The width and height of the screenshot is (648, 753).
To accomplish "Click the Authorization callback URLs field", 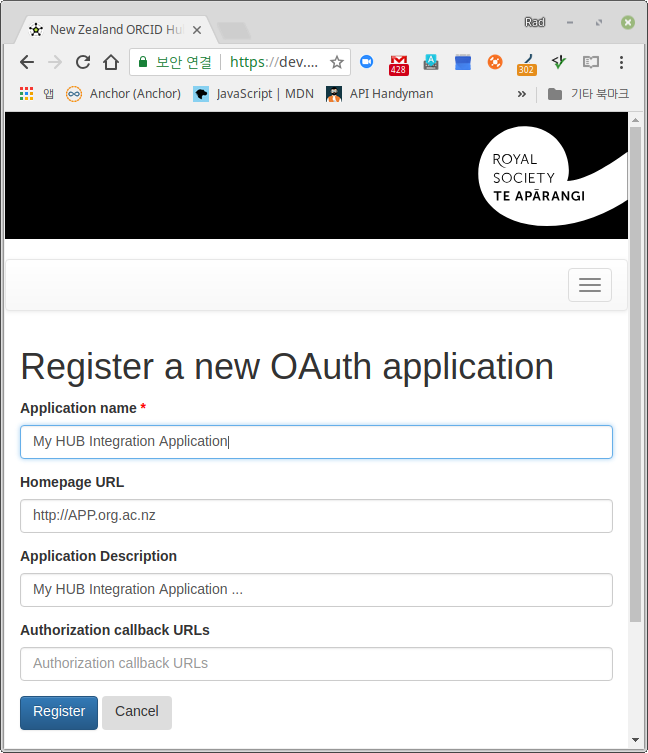I will [316, 664].
